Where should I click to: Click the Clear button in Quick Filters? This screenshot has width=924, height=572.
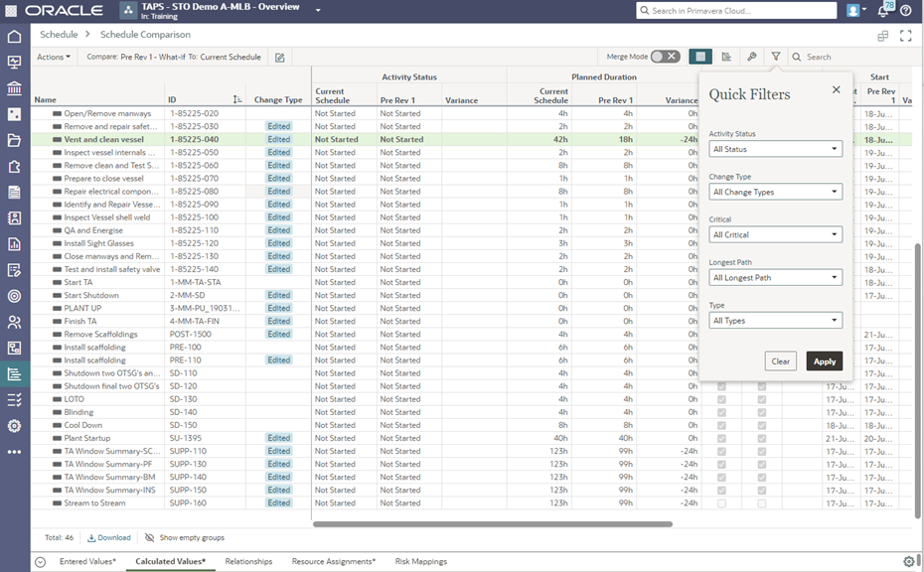coord(781,361)
